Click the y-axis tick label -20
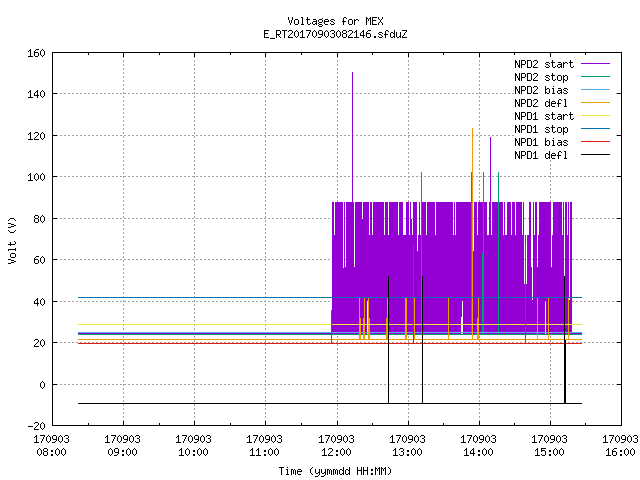This screenshot has width=640, height=480. (36, 426)
